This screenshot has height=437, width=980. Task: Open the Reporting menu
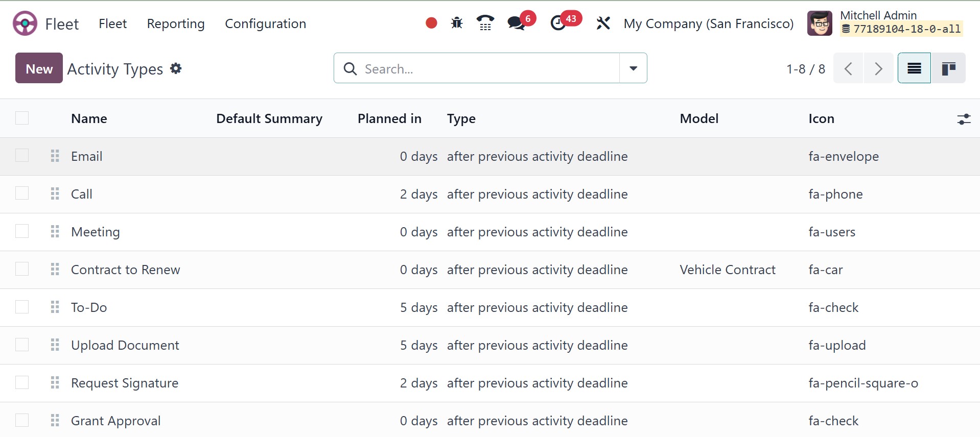click(176, 23)
